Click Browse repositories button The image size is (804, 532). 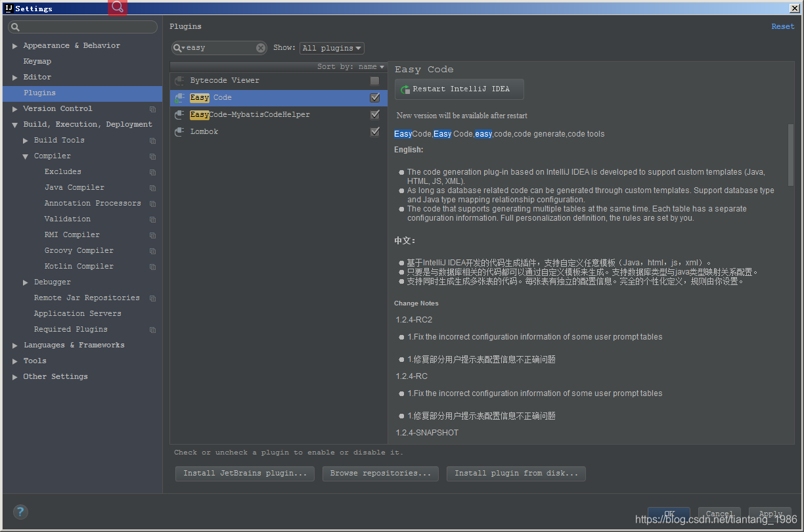tap(380, 474)
